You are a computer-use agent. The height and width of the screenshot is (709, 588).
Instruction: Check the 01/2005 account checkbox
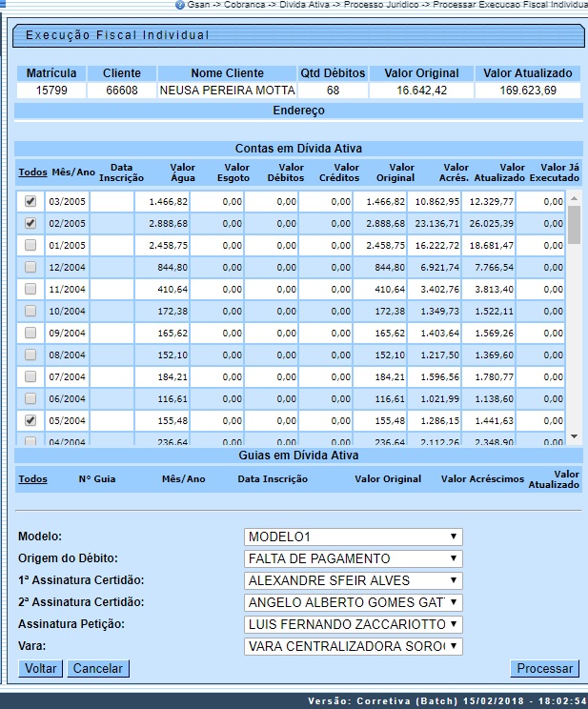[x=30, y=245]
